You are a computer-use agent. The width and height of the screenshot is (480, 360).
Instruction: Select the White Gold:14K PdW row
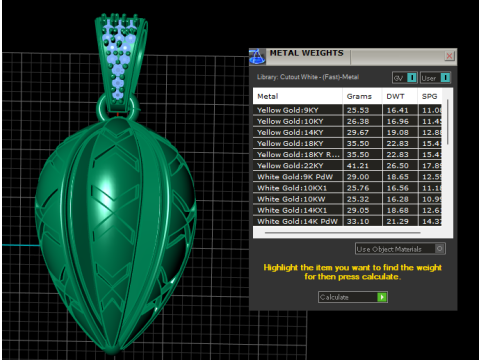click(347, 221)
